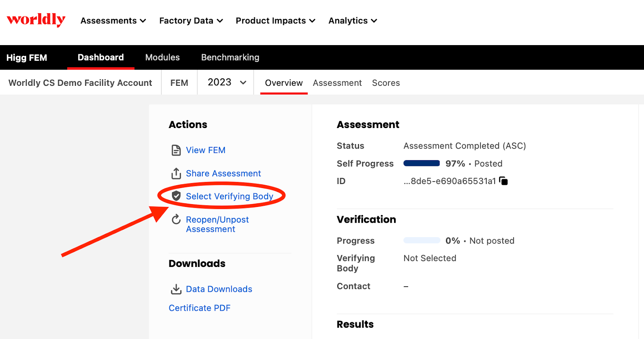644x339 pixels.
Task: Select the Overview sub-tab
Action: [x=284, y=83]
